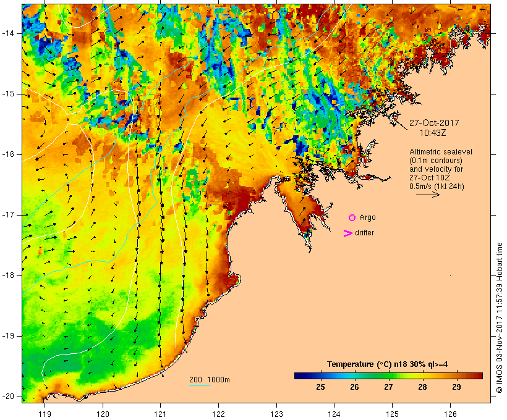
Task: Click the 'Argo' legend label
Action: coord(368,217)
